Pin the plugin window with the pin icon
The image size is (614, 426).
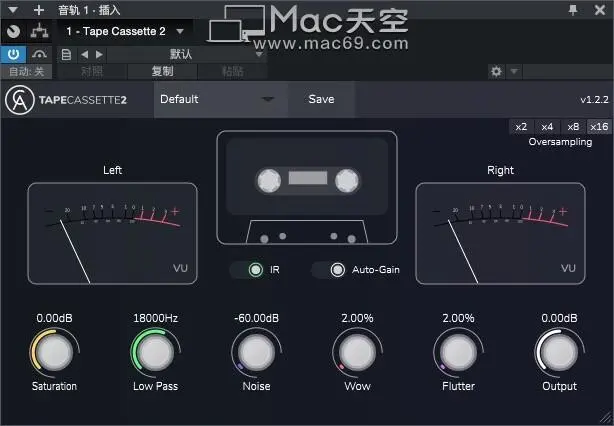click(x=573, y=10)
